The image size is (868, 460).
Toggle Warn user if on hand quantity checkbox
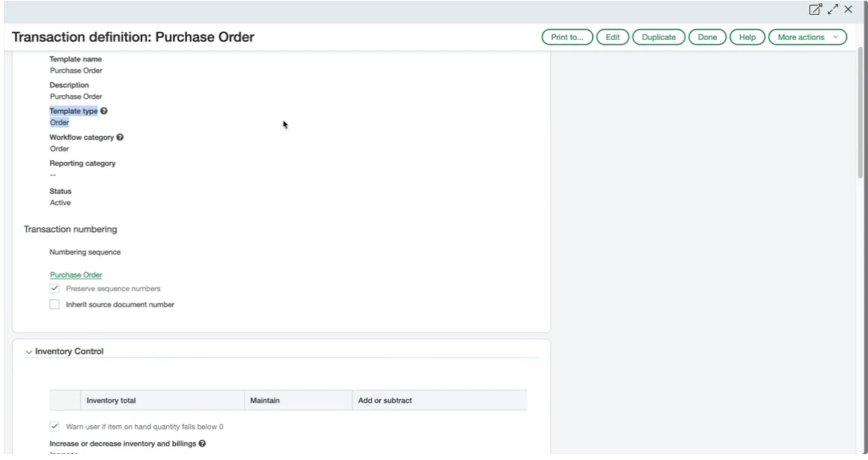pos(55,427)
